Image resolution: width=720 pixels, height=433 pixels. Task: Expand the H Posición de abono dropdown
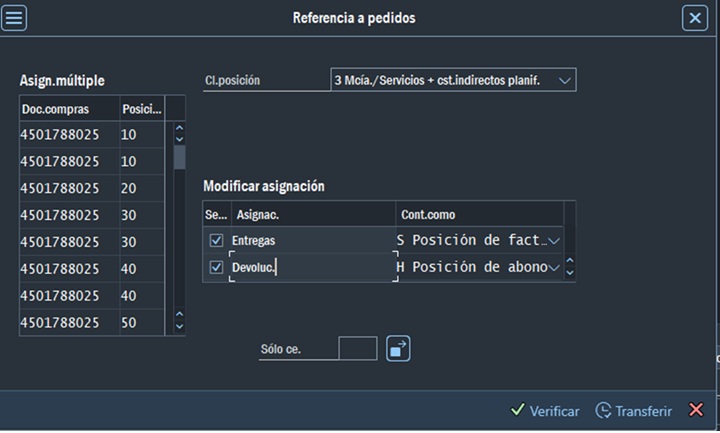point(554,268)
